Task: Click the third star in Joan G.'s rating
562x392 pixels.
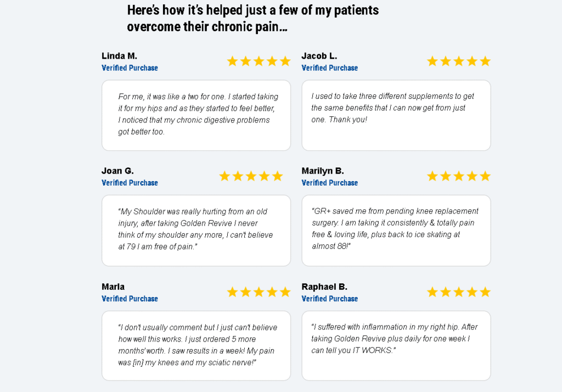Action: [x=251, y=176]
